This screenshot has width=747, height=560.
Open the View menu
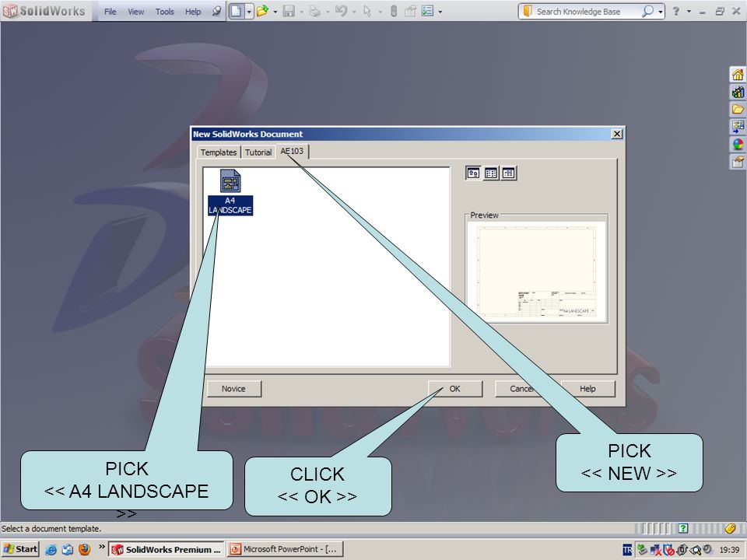tap(135, 12)
